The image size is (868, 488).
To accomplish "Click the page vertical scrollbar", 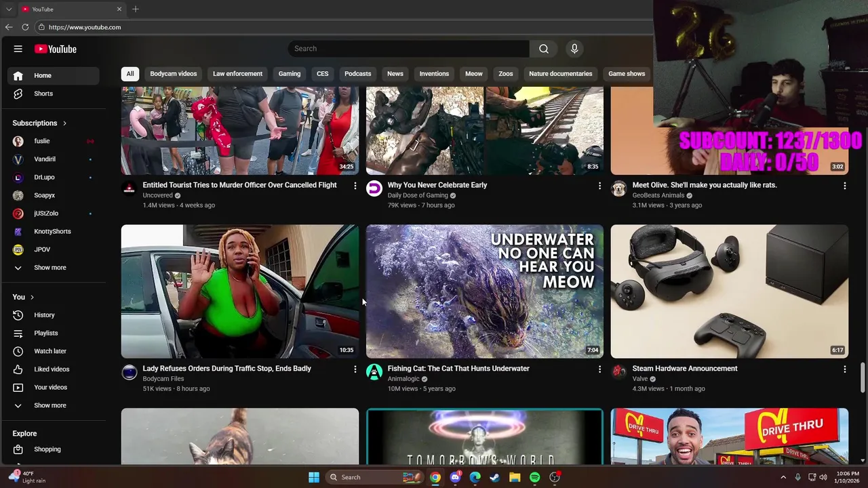I will click(863, 377).
